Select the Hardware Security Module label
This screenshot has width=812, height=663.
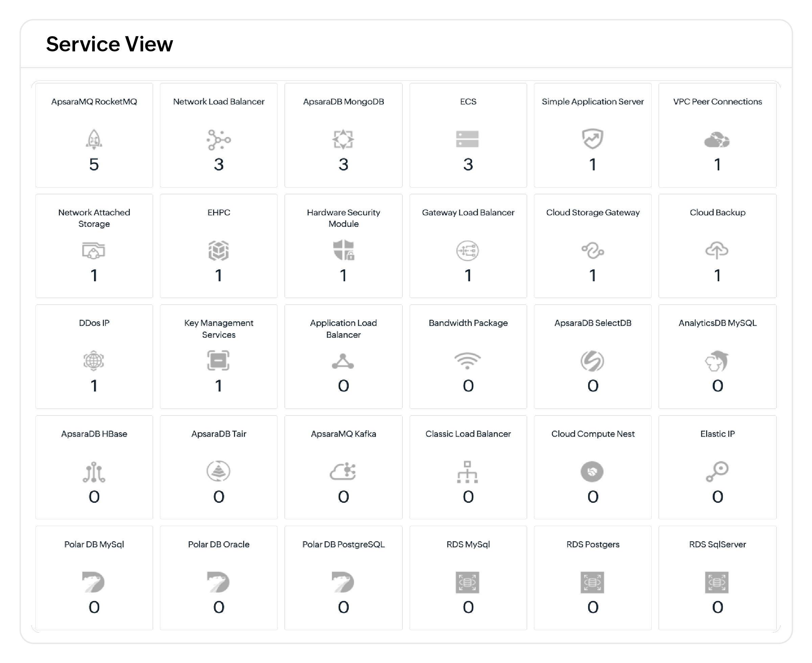pos(343,218)
